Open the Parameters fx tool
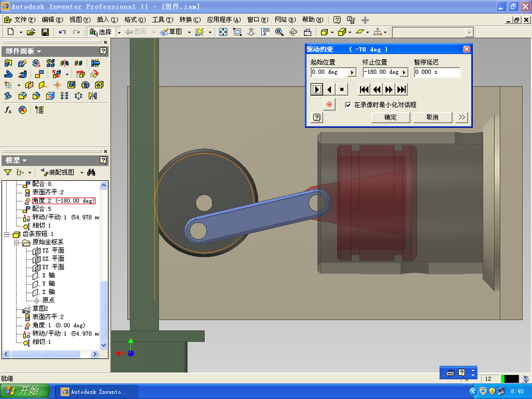Viewport: 532px width, 399px height. tap(8, 108)
